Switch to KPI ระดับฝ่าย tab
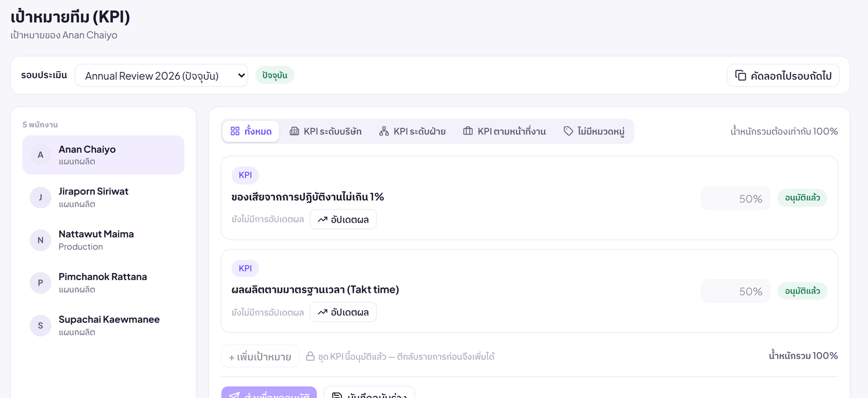868x398 pixels. coord(413,131)
